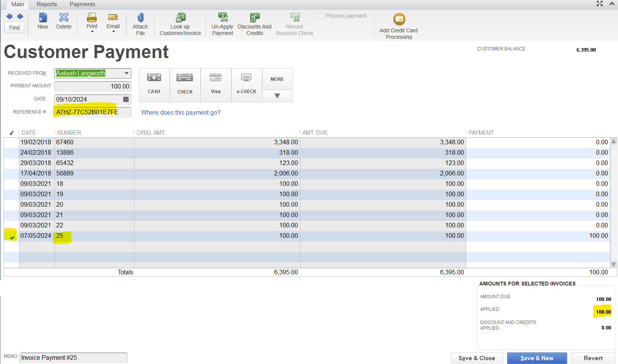This screenshot has width=618, height=364.
Task: Open 'Where does this payment go?' link
Action: point(181,112)
